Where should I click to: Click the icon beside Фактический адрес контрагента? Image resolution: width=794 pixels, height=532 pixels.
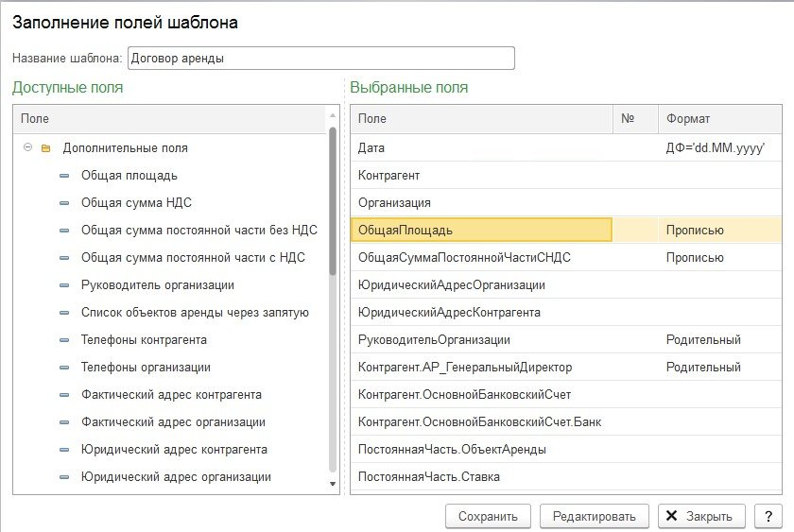pyautogui.click(x=64, y=395)
